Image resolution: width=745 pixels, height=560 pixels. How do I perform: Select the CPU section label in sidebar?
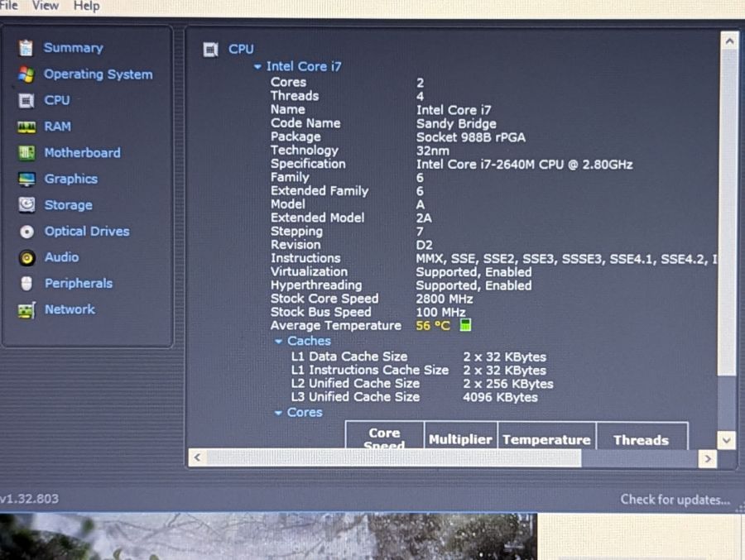pyautogui.click(x=57, y=101)
